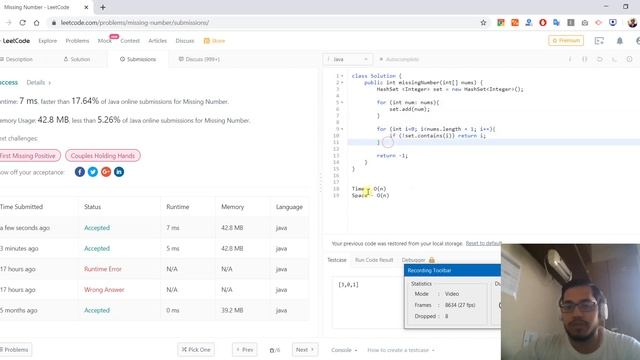
Task: Select the Submissions tab
Action: pos(138,59)
